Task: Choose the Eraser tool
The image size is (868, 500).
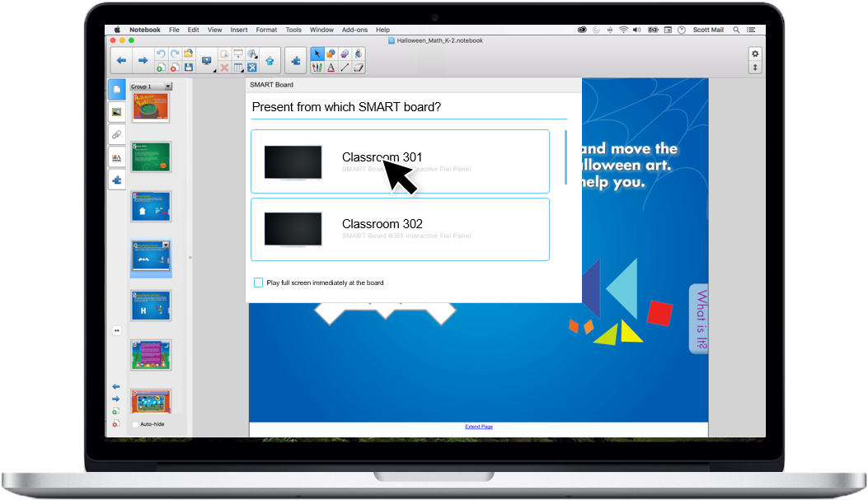Action: tap(358, 68)
